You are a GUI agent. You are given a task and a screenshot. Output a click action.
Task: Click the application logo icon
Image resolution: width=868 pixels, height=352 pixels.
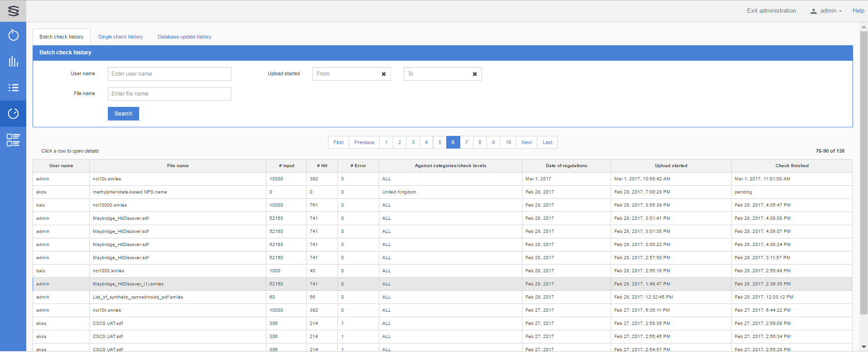click(x=13, y=11)
